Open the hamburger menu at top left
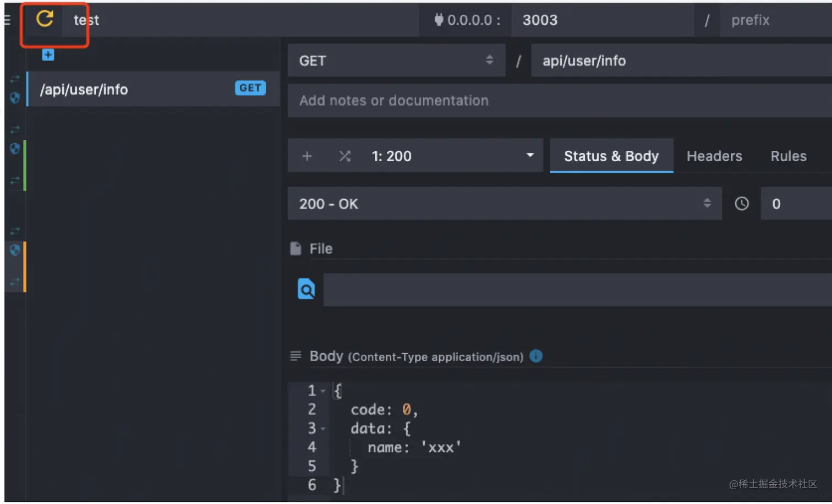Image resolution: width=832 pixels, height=504 pixels. 7,20
